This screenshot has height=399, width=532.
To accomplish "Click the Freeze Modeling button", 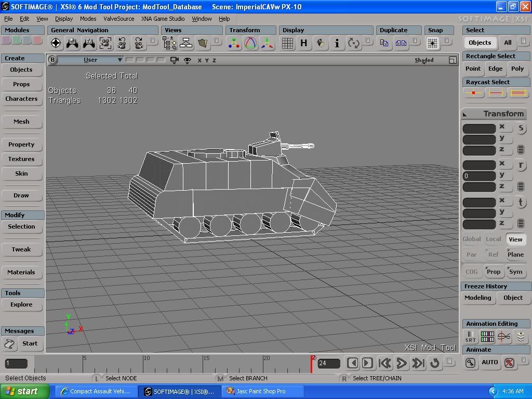I will click(478, 298).
